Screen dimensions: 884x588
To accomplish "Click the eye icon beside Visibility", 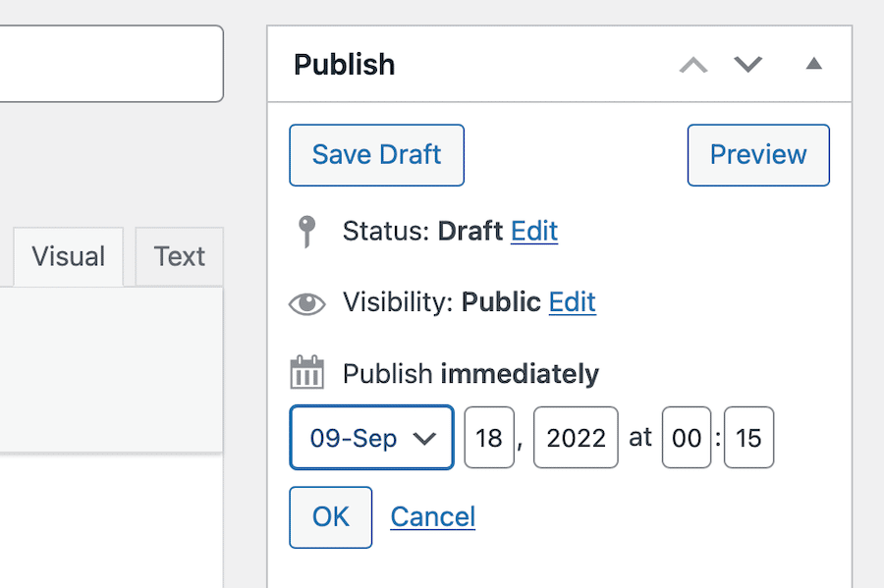I will [x=307, y=303].
